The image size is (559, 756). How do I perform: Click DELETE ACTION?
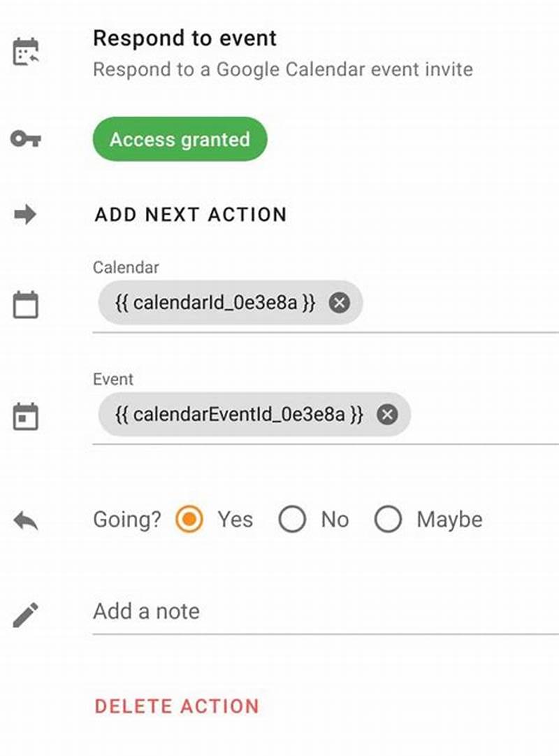click(x=175, y=706)
